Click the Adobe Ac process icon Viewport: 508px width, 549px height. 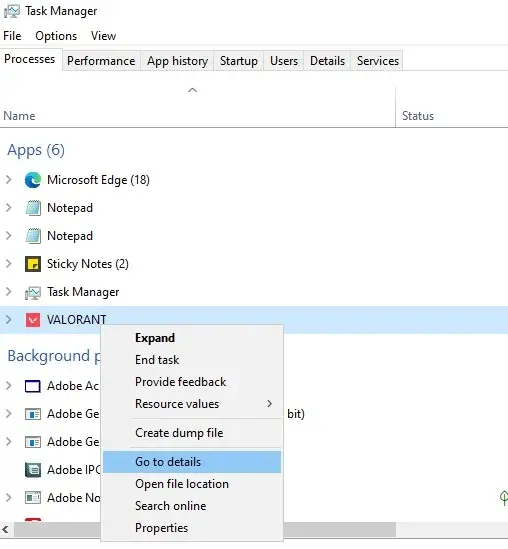[x=33, y=386]
